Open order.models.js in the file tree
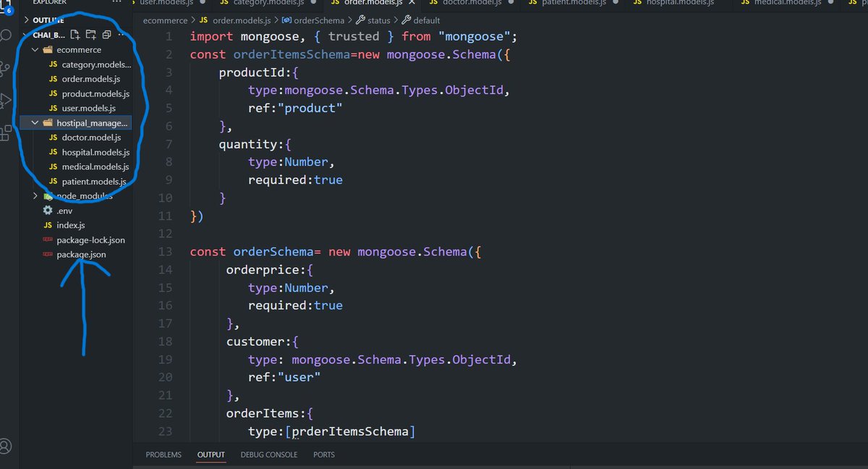 coord(91,79)
